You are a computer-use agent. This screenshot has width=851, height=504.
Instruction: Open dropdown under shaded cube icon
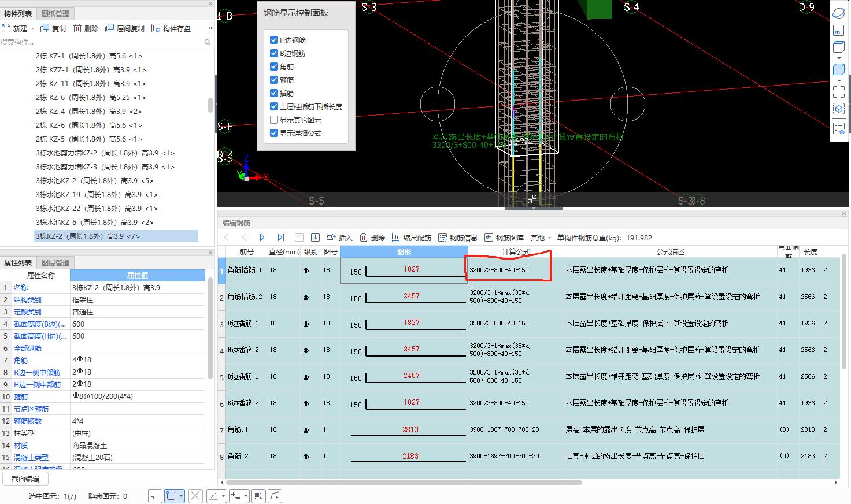(x=839, y=80)
